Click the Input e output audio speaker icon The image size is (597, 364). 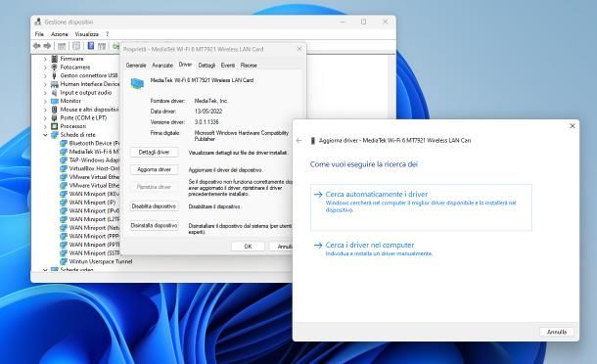click(55, 93)
